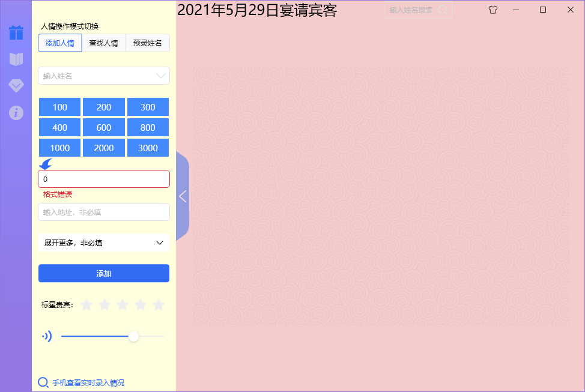
Task: Toggle the fifth star for VIP marking
Action: click(x=159, y=304)
